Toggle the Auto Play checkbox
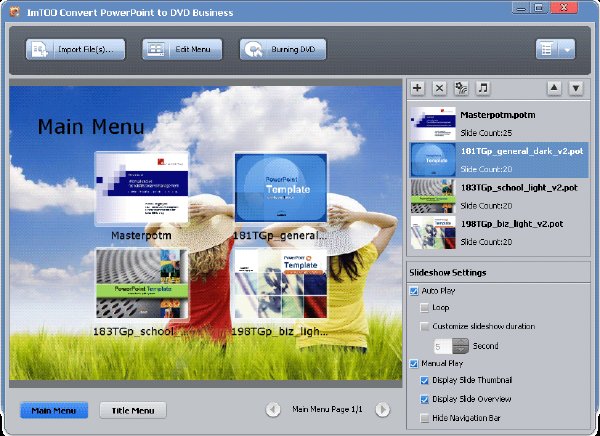 click(x=414, y=291)
